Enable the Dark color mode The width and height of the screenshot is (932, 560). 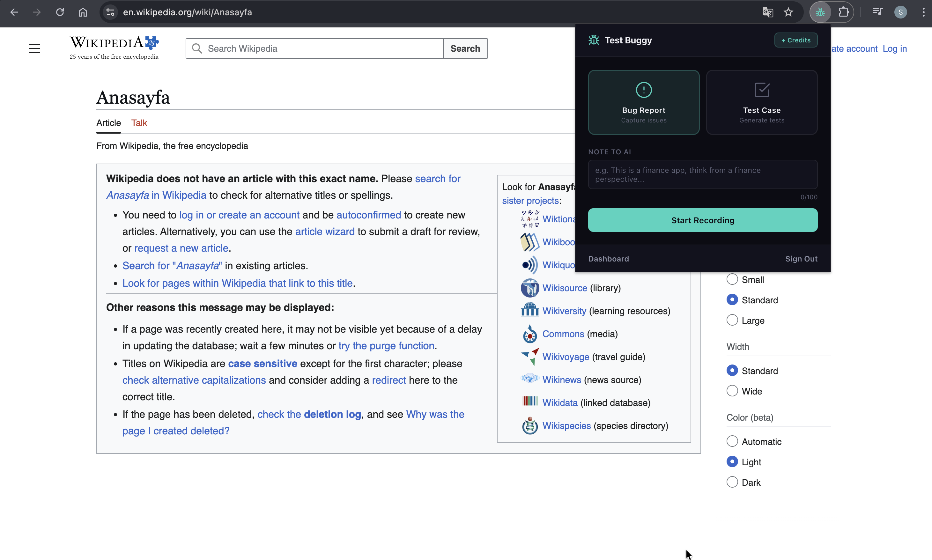pyautogui.click(x=732, y=482)
